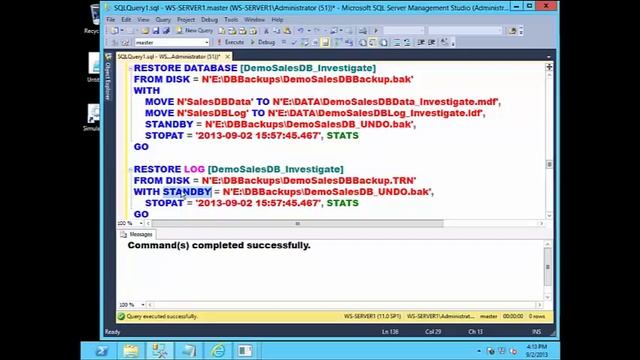Select Results to Grid output mode

click(373, 42)
